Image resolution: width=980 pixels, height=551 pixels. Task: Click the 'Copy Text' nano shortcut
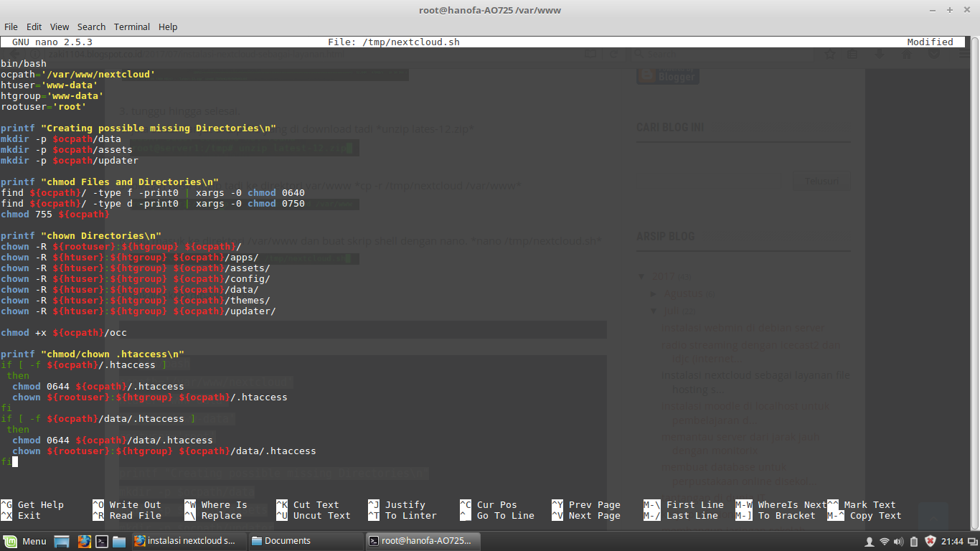(x=864, y=515)
